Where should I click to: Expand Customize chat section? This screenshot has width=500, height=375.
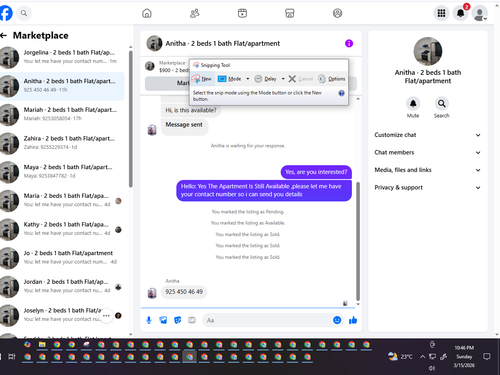click(x=428, y=135)
